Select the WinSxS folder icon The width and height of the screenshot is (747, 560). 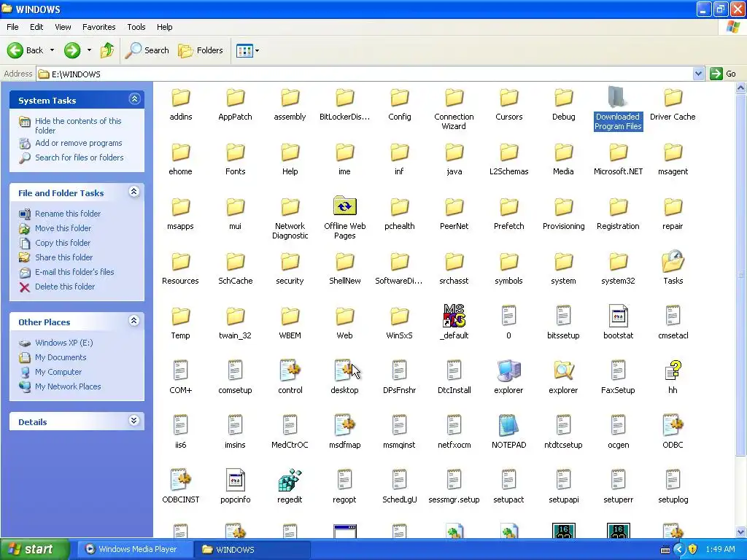[399, 316]
